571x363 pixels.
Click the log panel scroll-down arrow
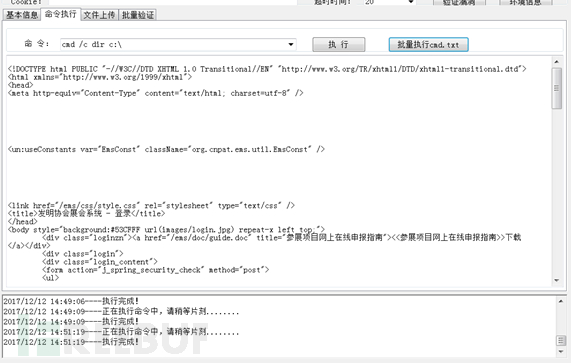tap(561, 352)
